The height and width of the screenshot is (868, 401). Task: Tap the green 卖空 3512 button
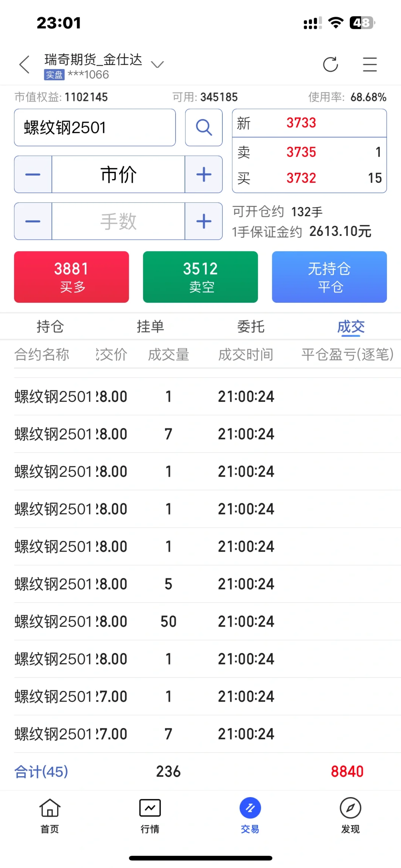coord(200,277)
